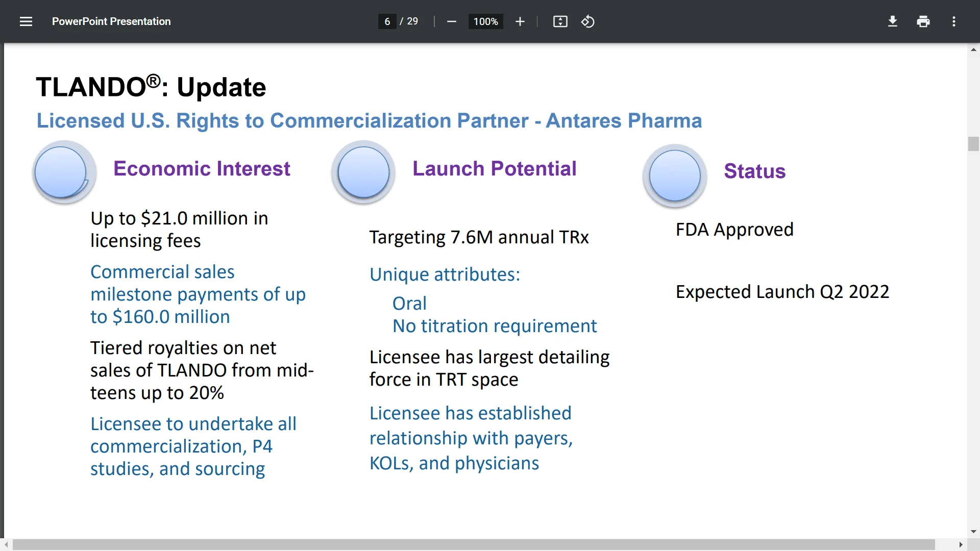The width and height of the screenshot is (980, 551).
Task: Click the '$160.0 million' milestone payments paragraph
Action: [x=198, y=294]
